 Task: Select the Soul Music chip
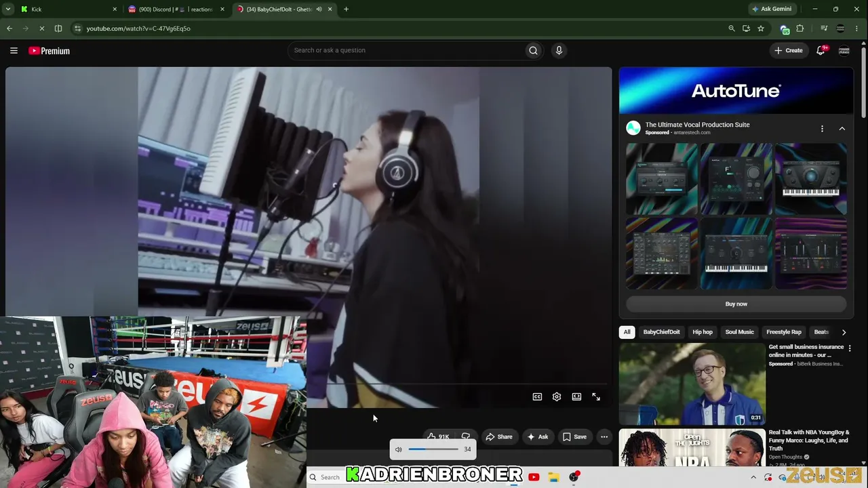[x=739, y=332]
